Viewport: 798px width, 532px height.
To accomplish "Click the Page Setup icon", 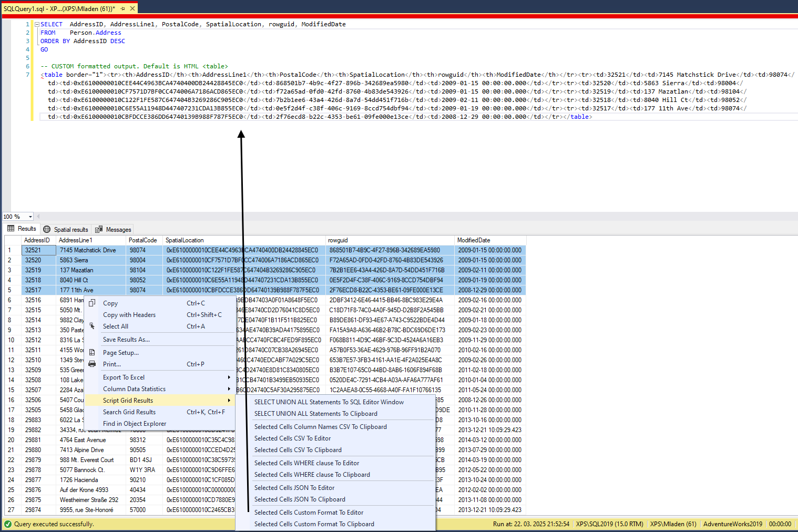I will 92,352.
